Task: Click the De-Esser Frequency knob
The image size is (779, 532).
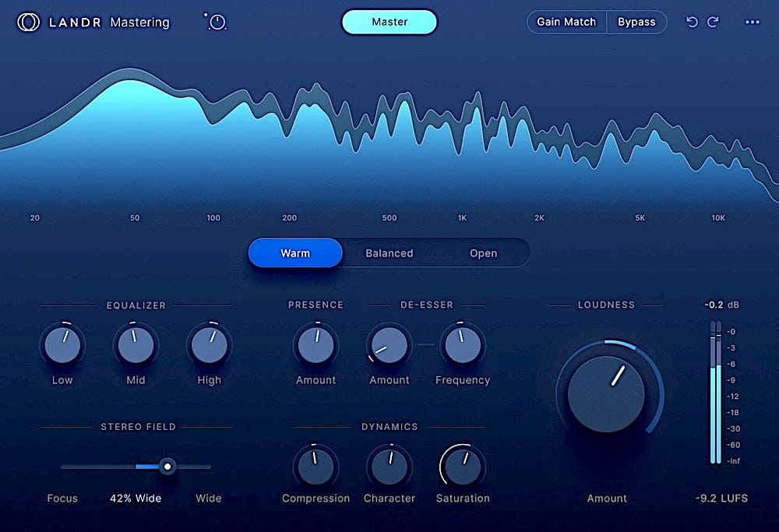Action: tap(462, 345)
